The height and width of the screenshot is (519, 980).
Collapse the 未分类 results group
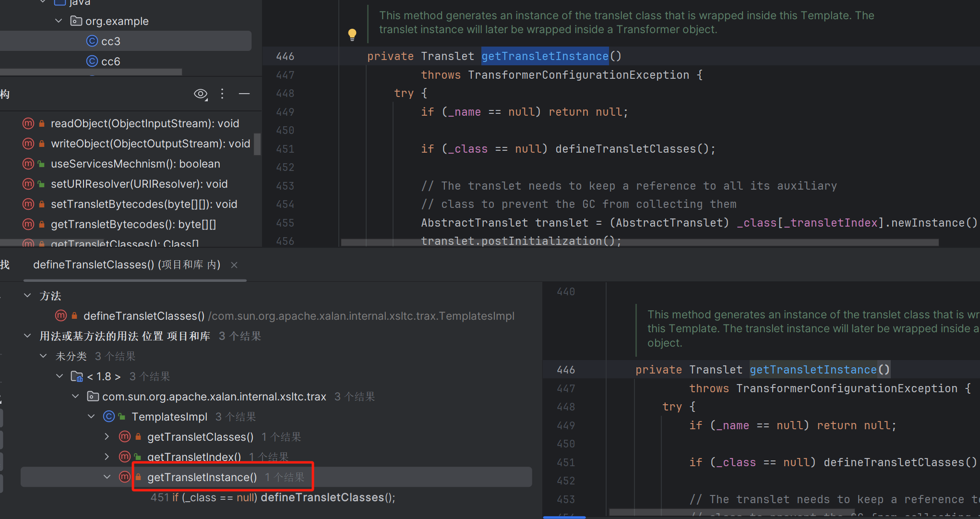(x=43, y=356)
